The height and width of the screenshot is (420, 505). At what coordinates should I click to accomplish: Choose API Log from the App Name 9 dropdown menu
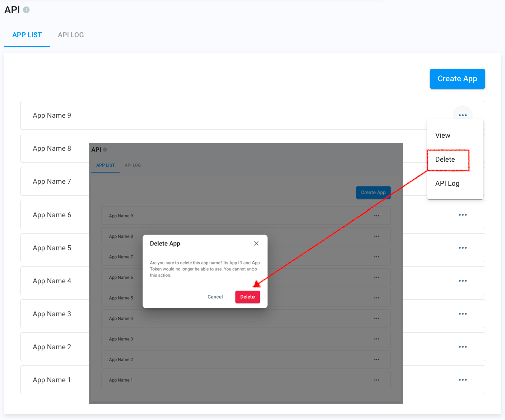click(455, 183)
